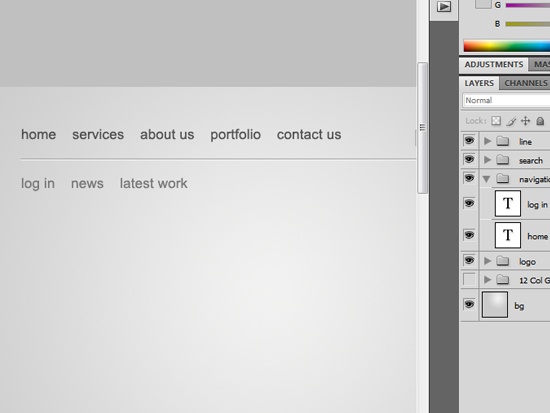Viewport: 550px width, 413px height.
Task: Click the canvas vertical scrollbar thumb
Action: (x=422, y=128)
